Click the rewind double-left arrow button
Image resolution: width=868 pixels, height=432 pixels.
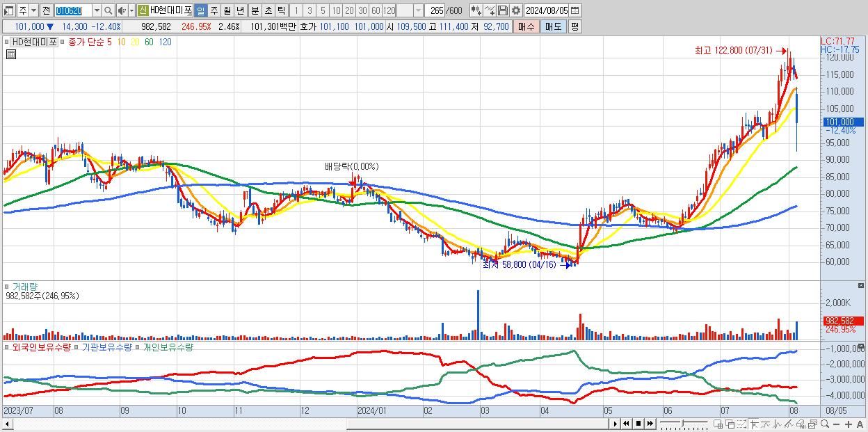[x=627, y=424]
